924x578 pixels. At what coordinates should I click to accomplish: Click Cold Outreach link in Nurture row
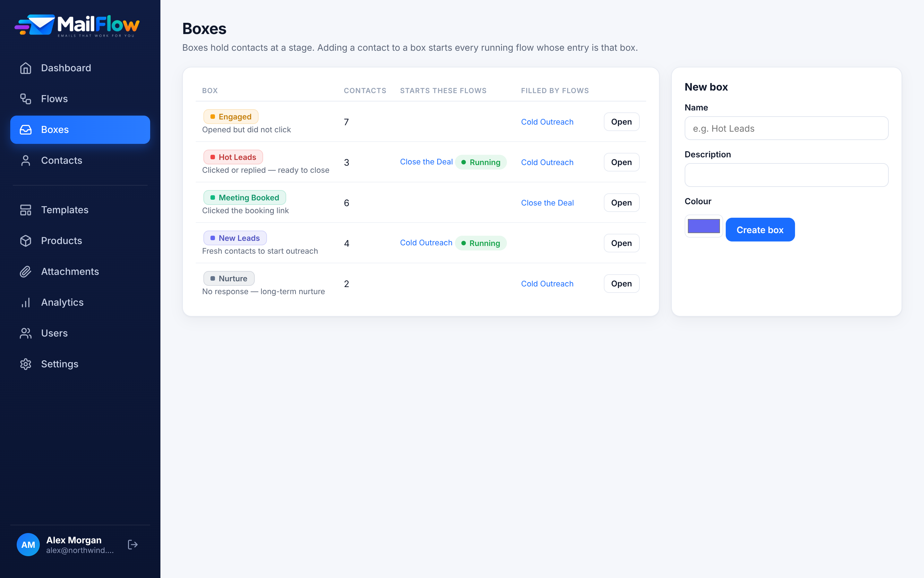tap(547, 284)
